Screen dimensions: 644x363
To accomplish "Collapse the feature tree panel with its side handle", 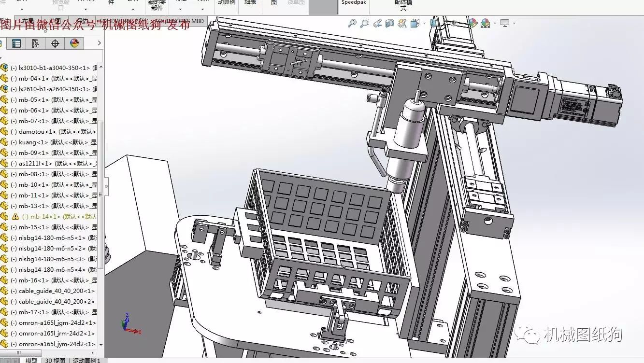I will pyautogui.click(x=106, y=186).
